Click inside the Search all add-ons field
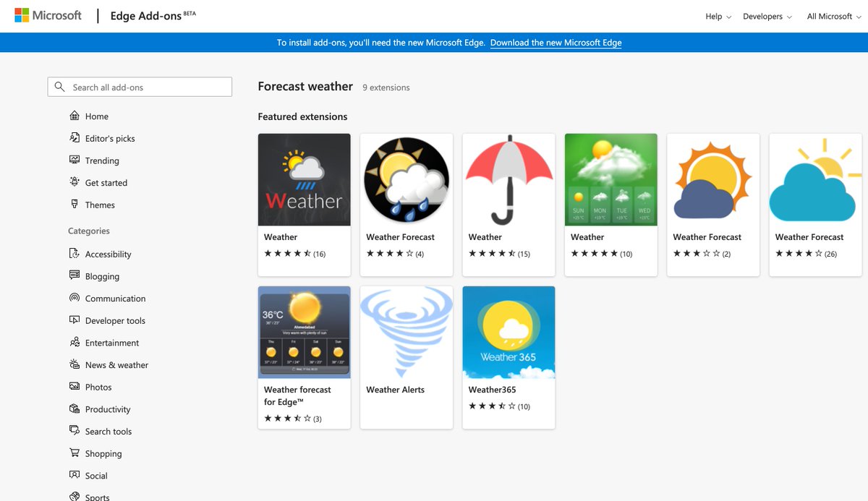Image resolution: width=868 pixels, height=501 pixels. click(145, 86)
